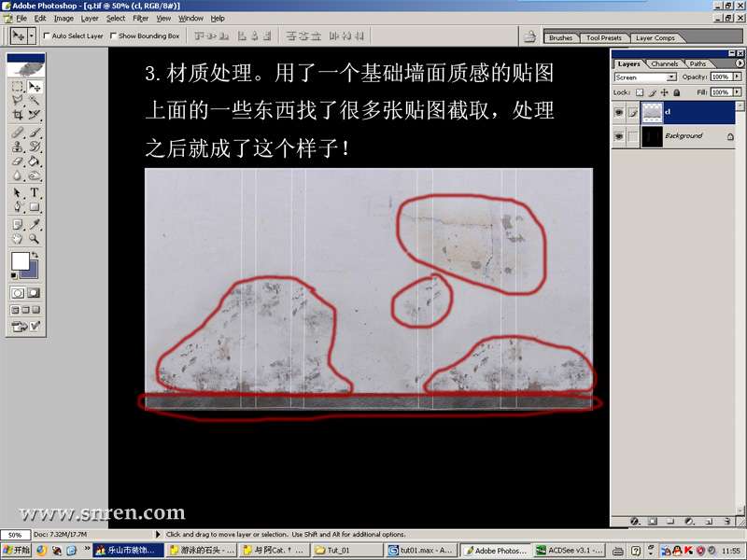This screenshot has height=560, width=747.
Task: Switch to ACDSee v3.1 taskbar button
Action: pos(570,551)
